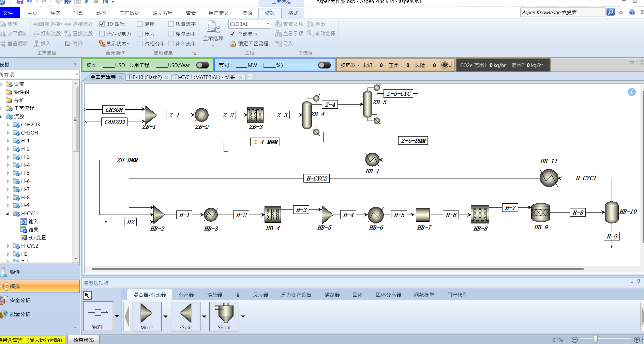Image resolution: width=644 pixels, height=344 pixels.
Task: Enable the 质量流率 checkbox
Action: point(171,24)
